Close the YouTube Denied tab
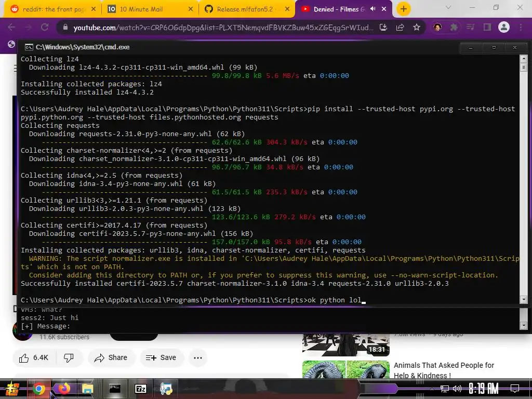 point(384,9)
